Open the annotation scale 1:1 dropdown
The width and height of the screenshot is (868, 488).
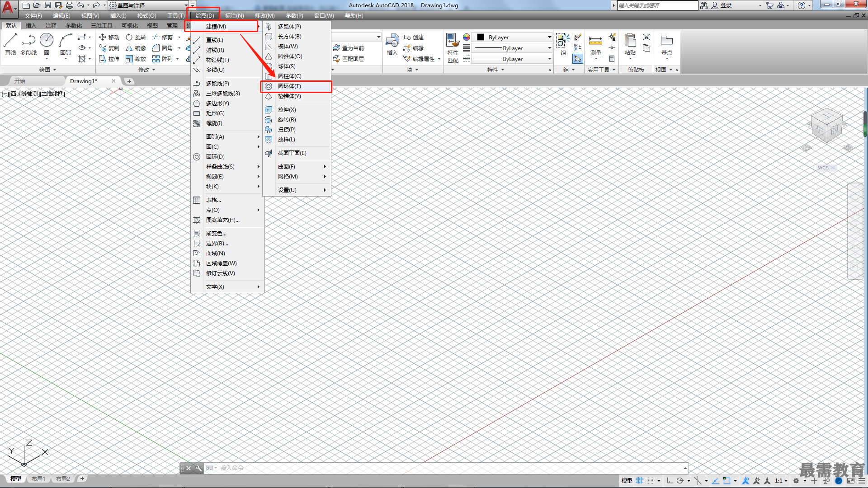(x=781, y=480)
